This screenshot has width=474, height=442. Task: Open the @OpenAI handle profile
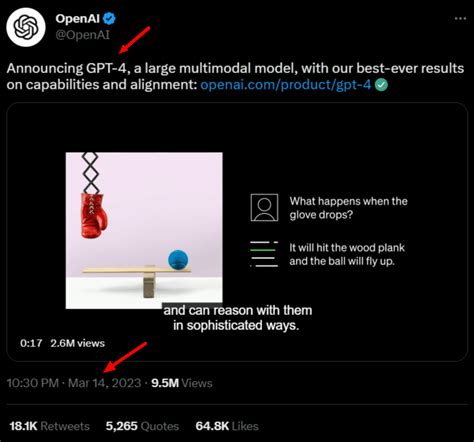82,35
